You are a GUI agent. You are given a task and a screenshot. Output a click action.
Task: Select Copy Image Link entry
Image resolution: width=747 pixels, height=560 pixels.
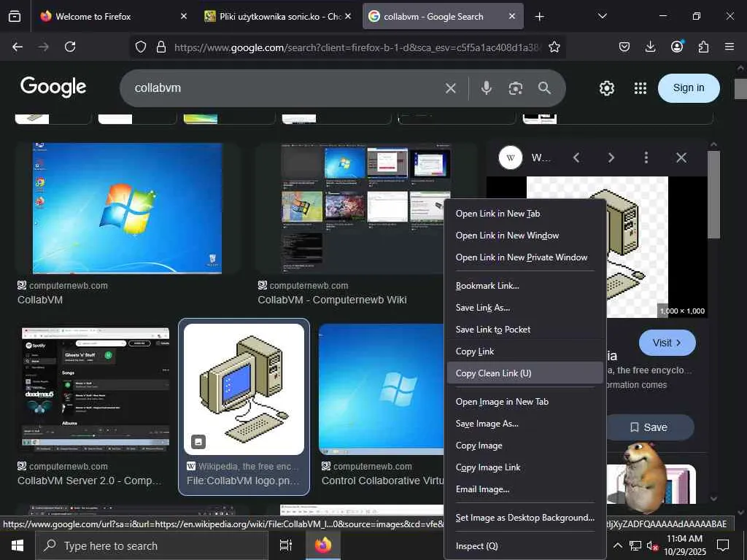[525, 467]
